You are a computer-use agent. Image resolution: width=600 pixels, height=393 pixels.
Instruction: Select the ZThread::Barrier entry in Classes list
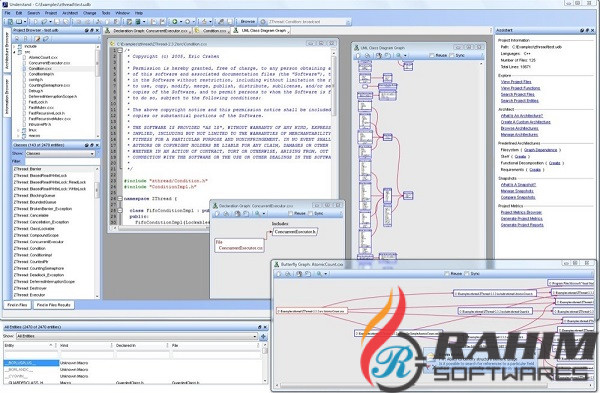[x=54, y=169]
